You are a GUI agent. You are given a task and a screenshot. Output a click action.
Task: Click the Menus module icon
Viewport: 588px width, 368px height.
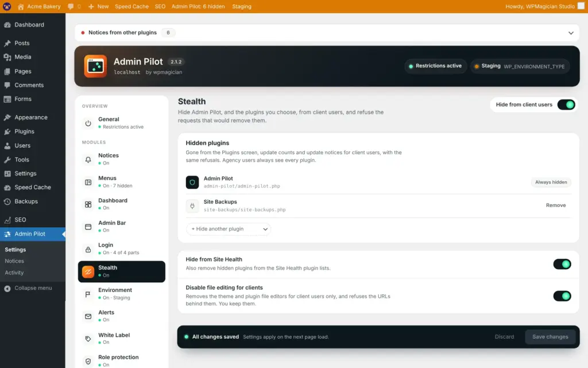click(88, 182)
